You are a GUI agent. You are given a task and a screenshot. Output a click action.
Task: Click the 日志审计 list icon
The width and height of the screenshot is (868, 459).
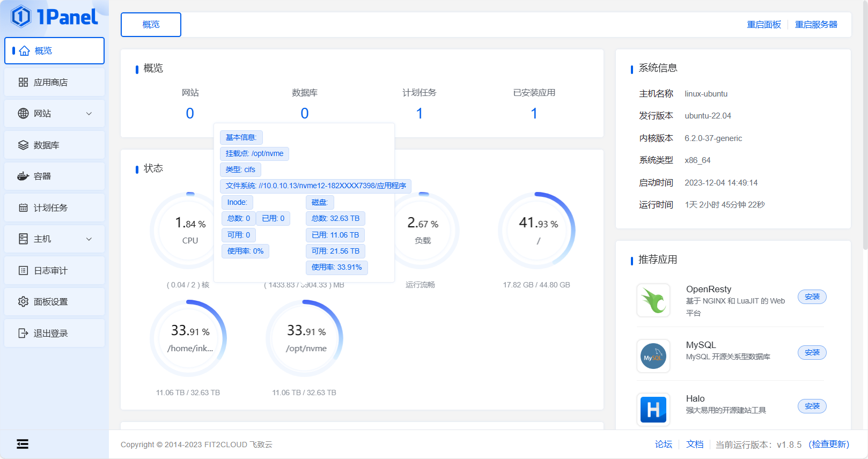(x=23, y=270)
